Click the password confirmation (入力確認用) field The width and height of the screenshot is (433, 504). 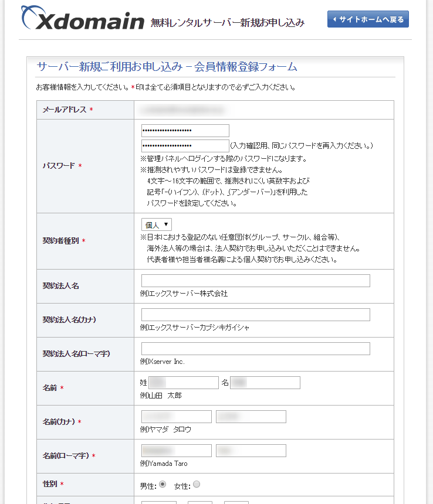(x=185, y=146)
